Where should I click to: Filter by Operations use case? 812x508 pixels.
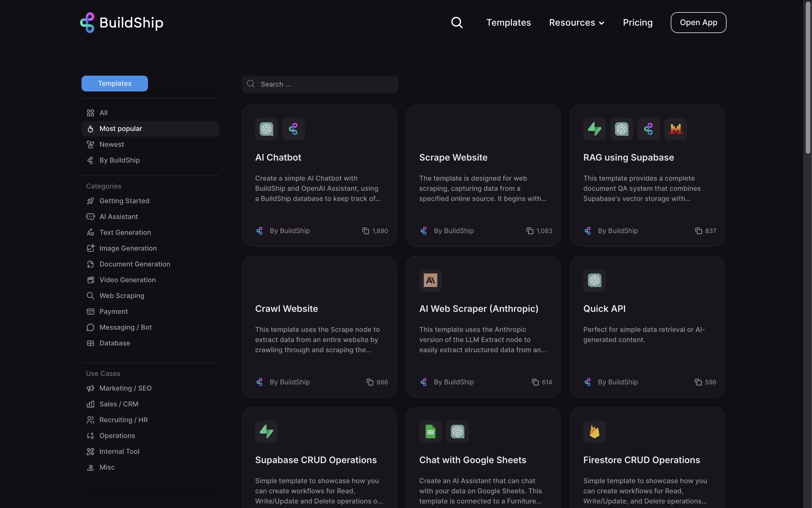pos(150,436)
